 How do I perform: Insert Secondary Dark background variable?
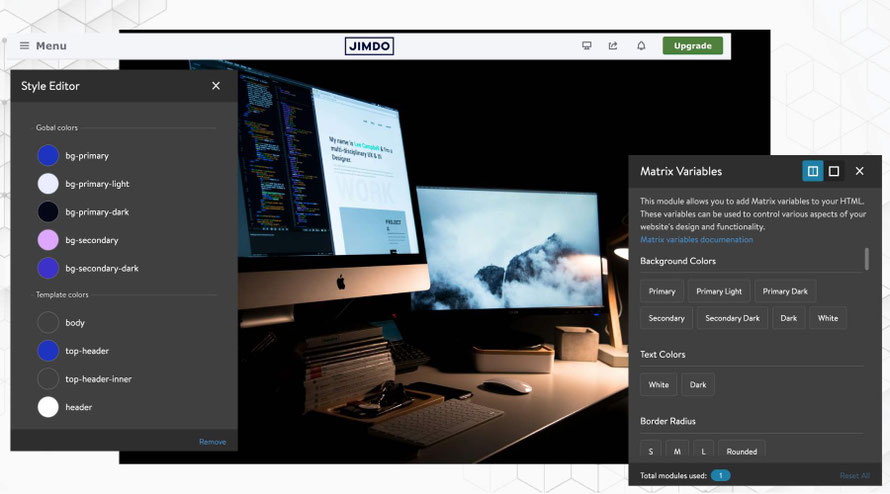tap(732, 318)
